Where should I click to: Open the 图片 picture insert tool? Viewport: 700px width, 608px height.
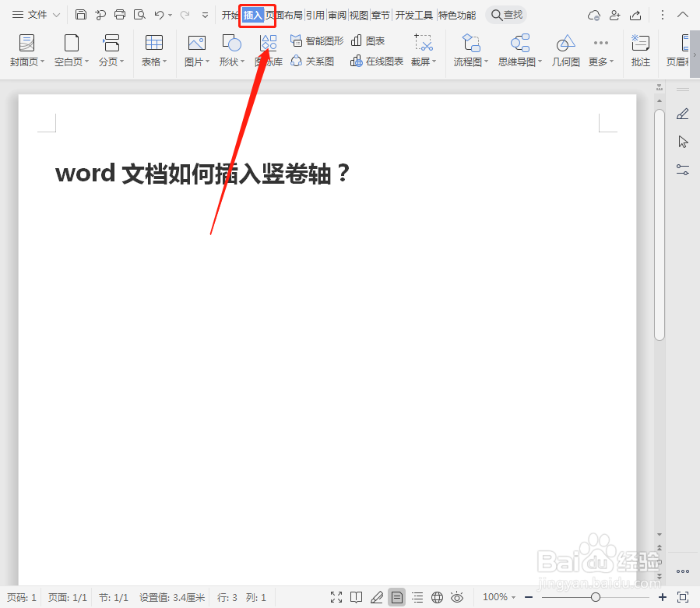(196, 50)
